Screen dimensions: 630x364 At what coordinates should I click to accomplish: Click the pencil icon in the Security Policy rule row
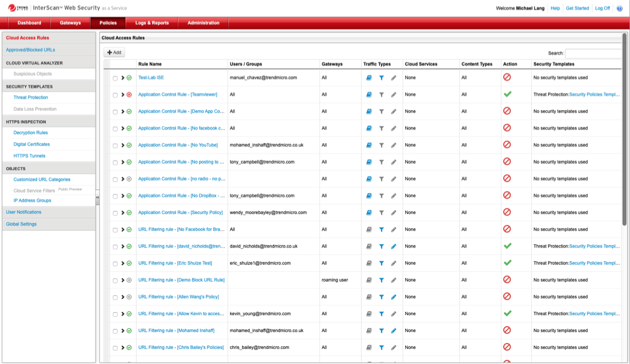coord(394,212)
